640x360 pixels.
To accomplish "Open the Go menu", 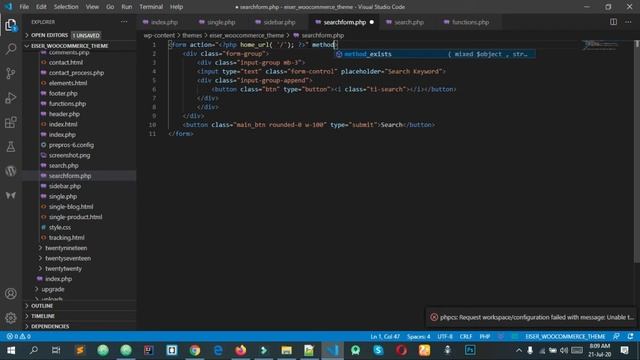I will 110,7.
